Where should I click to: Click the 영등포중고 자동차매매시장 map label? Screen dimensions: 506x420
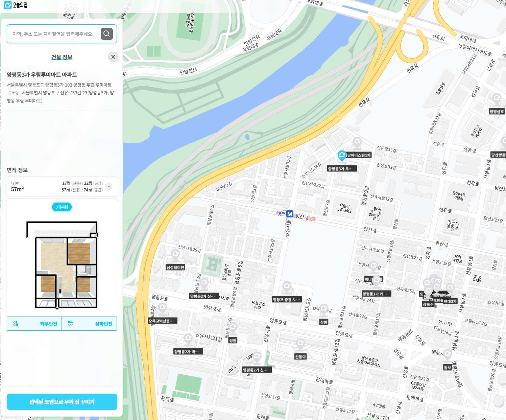coord(369,361)
